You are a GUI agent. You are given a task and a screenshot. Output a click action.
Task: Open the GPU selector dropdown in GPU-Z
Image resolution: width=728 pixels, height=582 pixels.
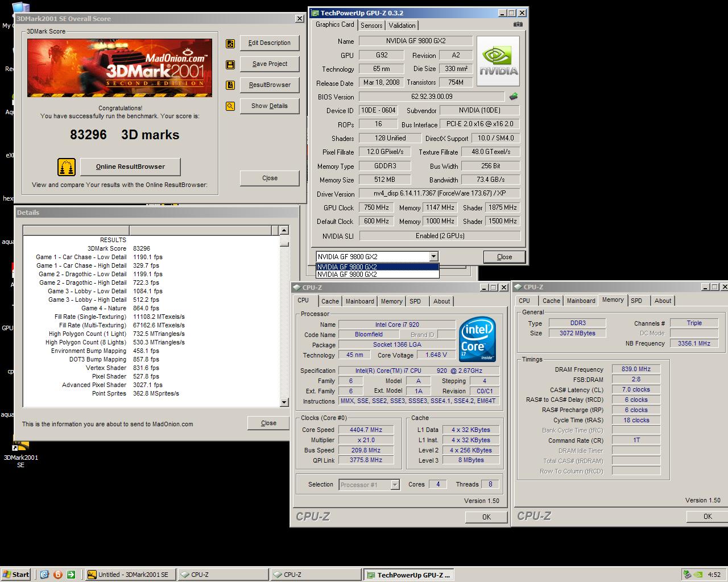(x=433, y=256)
